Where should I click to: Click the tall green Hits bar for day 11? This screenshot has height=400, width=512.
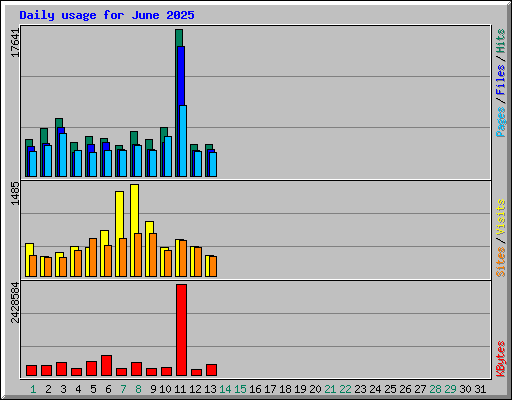(x=179, y=37)
